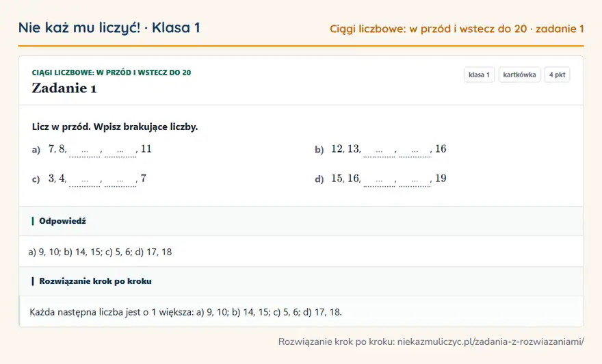Click the 'kartkówka' tag badge

point(519,75)
